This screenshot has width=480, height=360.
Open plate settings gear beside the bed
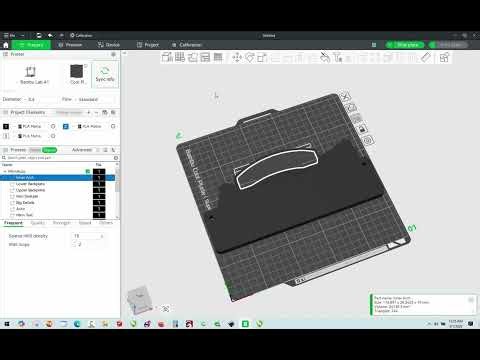point(368,140)
